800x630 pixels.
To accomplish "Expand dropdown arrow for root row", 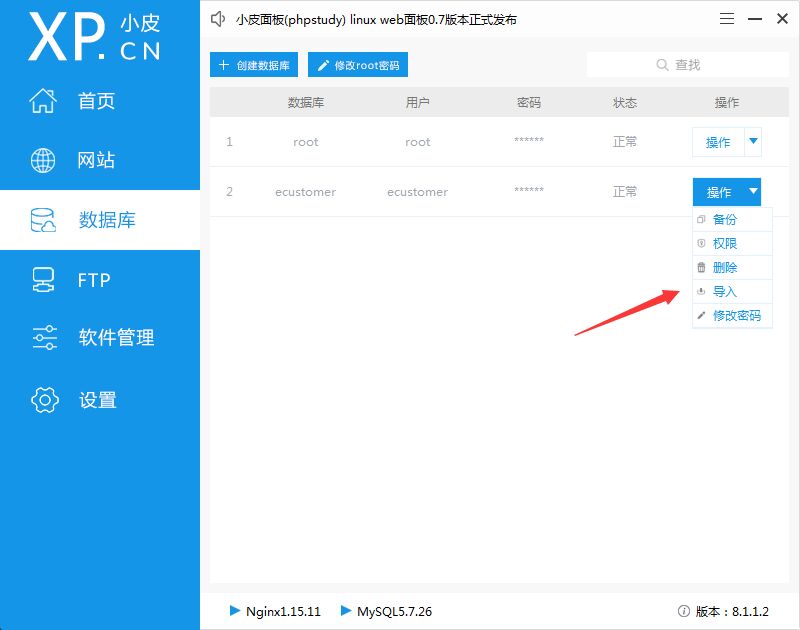I will (x=753, y=141).
